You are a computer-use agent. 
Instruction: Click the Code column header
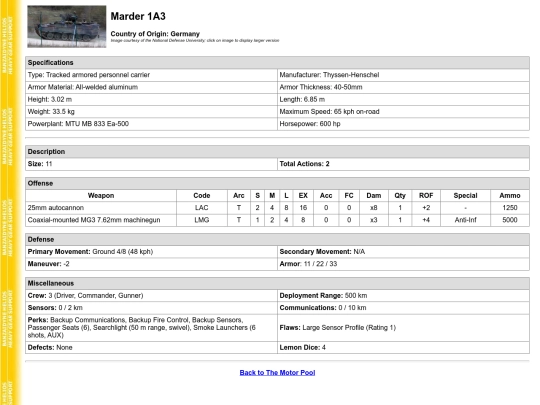202,196
